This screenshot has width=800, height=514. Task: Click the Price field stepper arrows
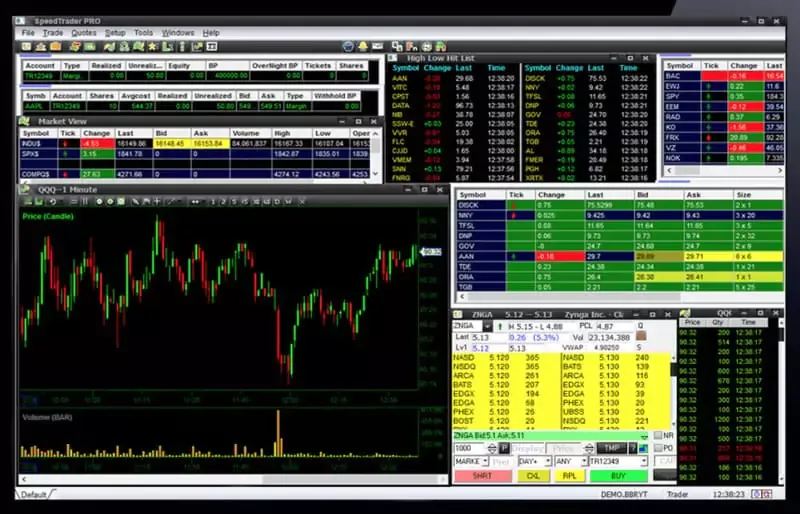click(589, 449)
